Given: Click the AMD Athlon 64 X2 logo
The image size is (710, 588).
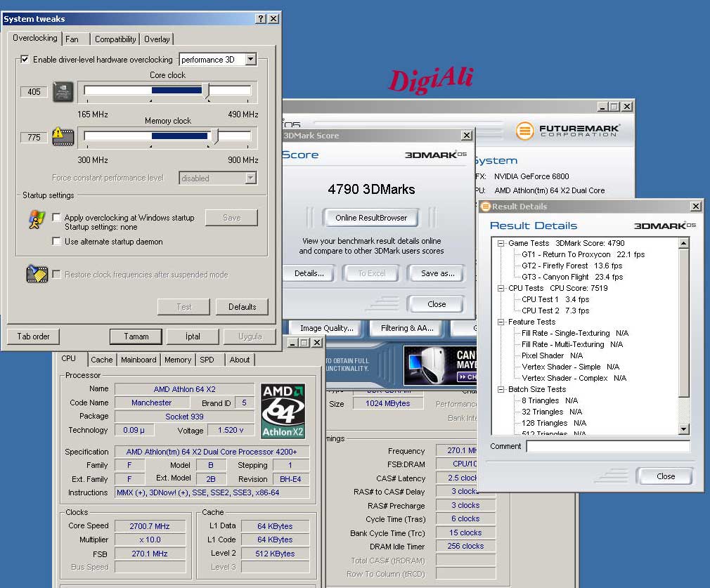Looking at the screenshot, I should 283,412.
